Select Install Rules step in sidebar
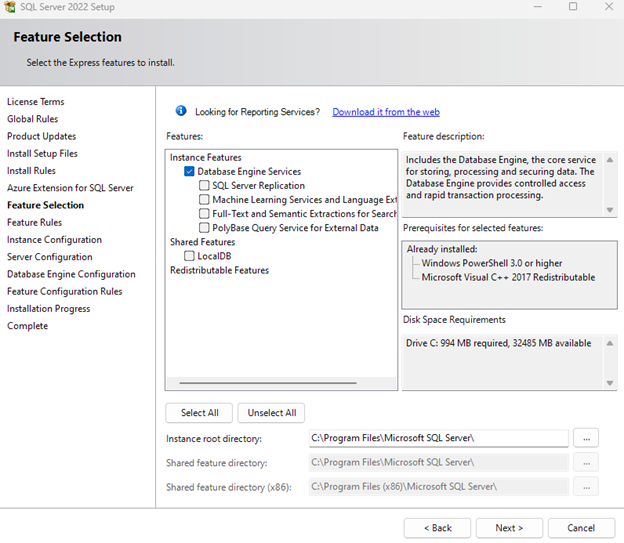The height and width of the screenshot is (543, 624). (31, 171)
